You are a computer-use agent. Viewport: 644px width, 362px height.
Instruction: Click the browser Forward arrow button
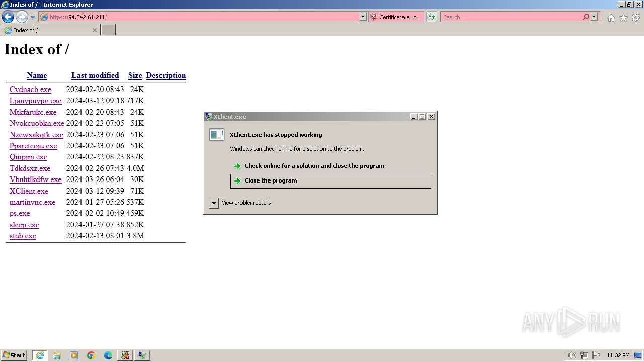pyautogui.click(x=22, y=17)
